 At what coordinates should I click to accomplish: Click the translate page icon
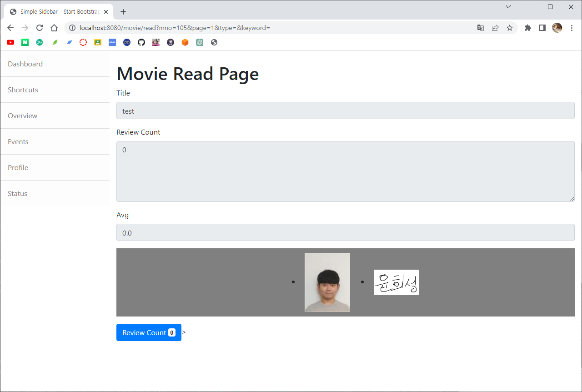pyautogui.click(x=481, y=28)
